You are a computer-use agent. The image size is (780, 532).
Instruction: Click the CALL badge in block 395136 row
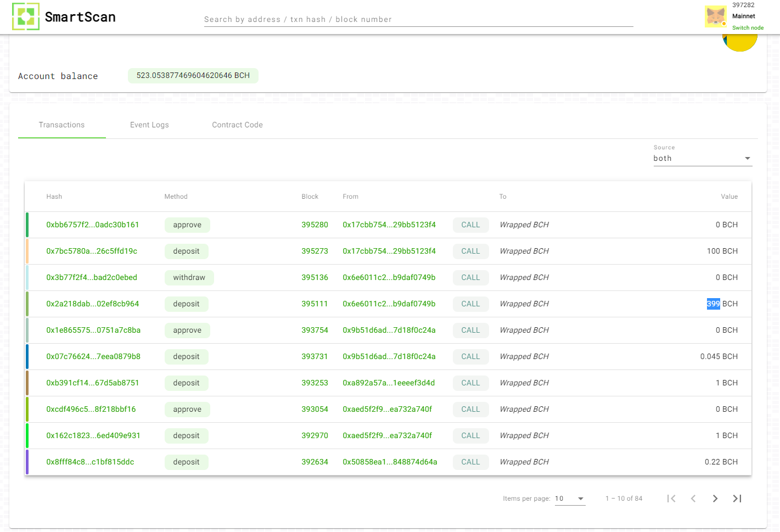pyautogui.click(x=471, y=278)
